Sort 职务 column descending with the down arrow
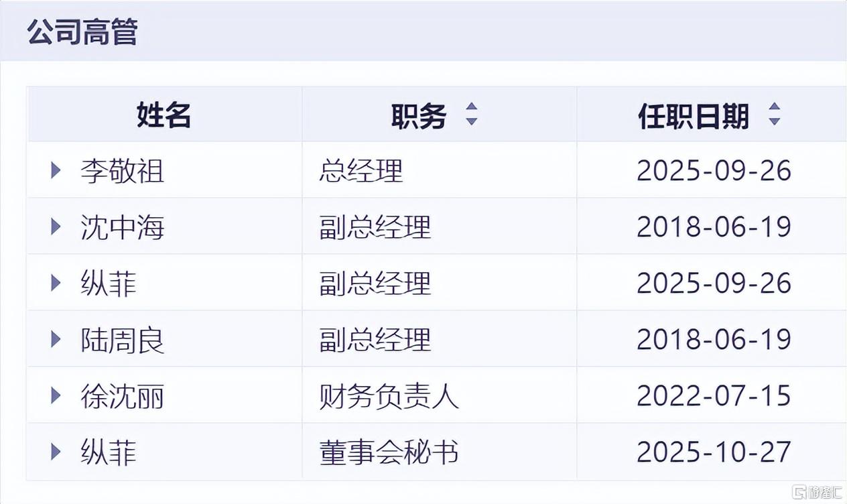The width and height of the screenshot is (847, 504). click(x=473, y=121)
